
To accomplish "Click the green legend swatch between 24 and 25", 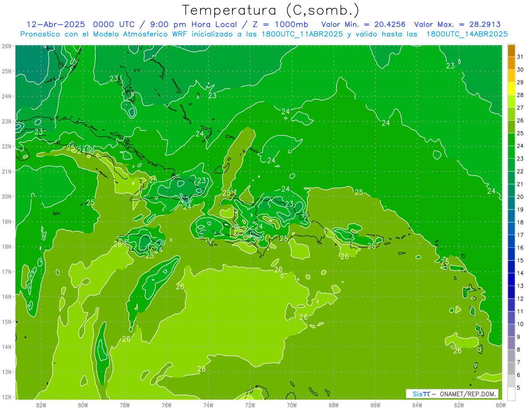I will tap(511, 140).
